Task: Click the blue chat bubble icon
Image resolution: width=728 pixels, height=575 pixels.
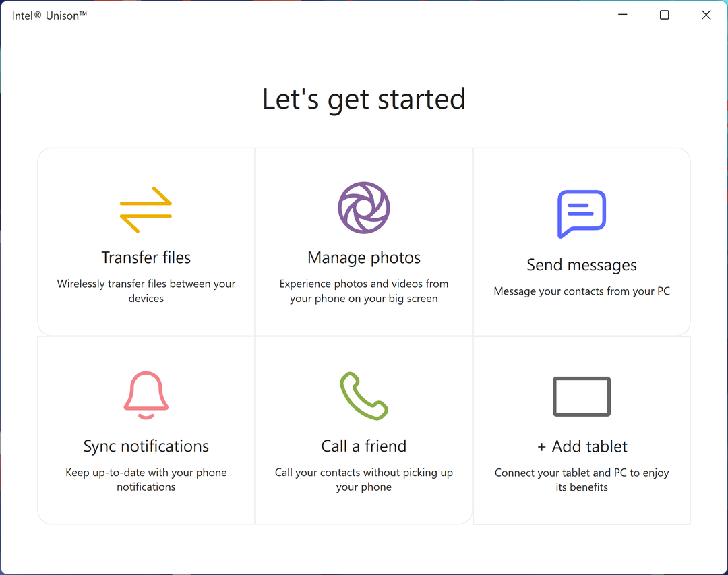Action: click(x=582, y=214)
